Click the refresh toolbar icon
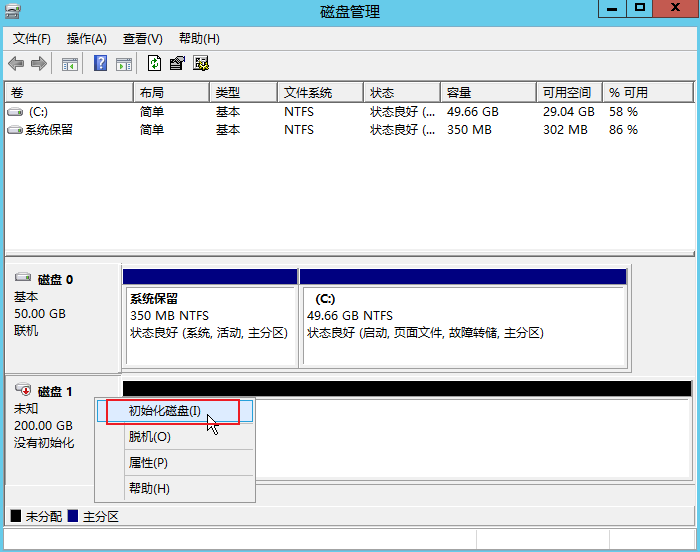Screen dimensions: 700x552 154,64
